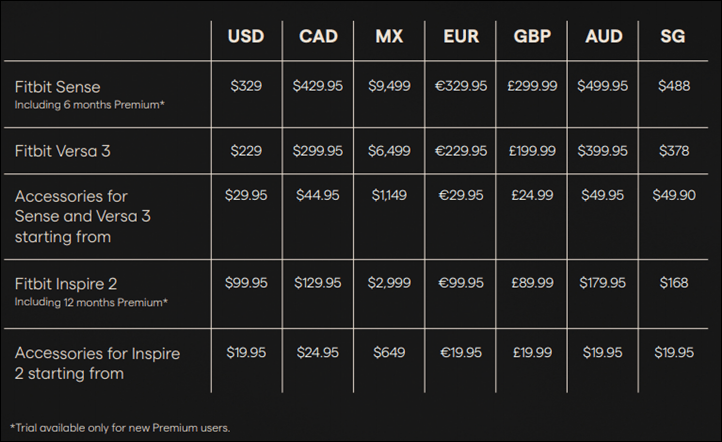Click Fitbit Sense USD price $329

pyautogui.click(x=246, y=86)
